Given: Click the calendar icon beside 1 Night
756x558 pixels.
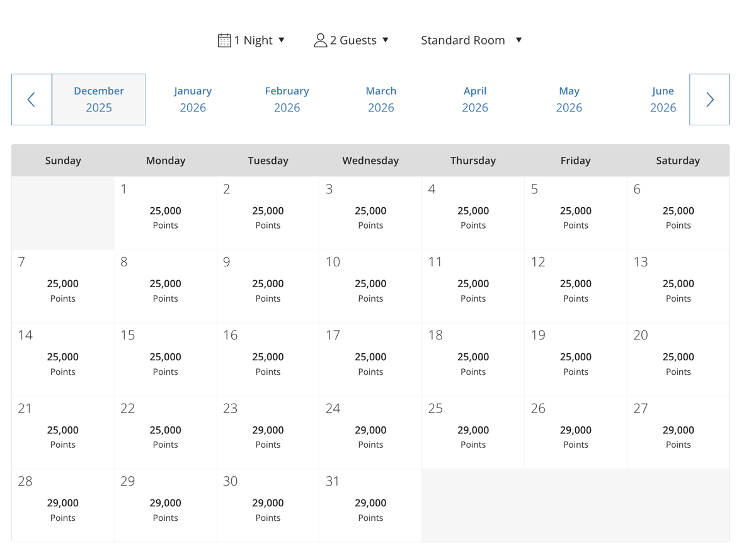Looking at the screenshot, I should tap(224, 40).
